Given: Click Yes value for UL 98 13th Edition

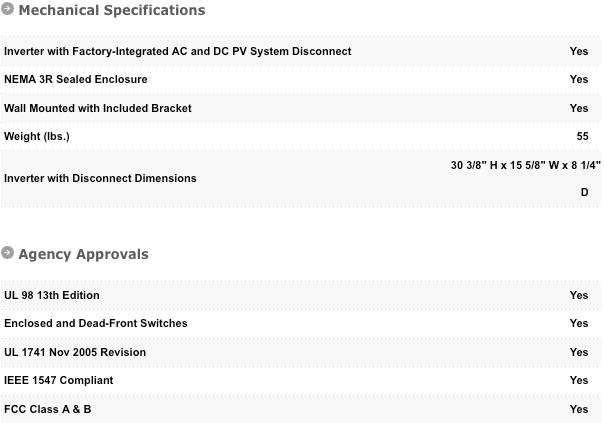Looking at the screenshot, I should (578, 296).
